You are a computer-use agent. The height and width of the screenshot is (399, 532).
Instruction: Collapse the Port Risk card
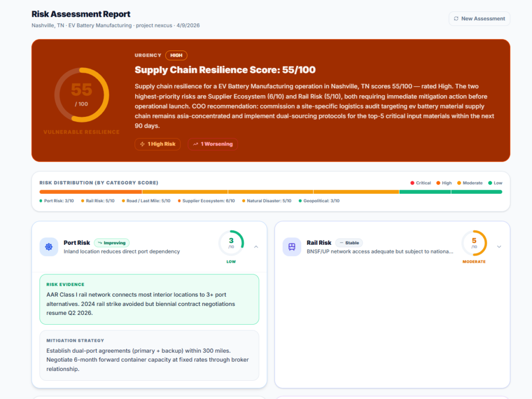pos(256,247)
